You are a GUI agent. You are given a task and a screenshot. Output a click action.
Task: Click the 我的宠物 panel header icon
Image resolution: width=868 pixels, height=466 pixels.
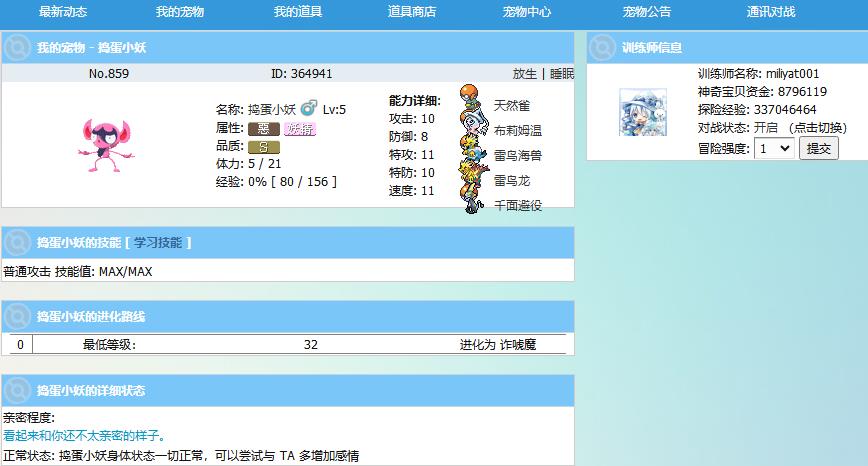point(17,48)
